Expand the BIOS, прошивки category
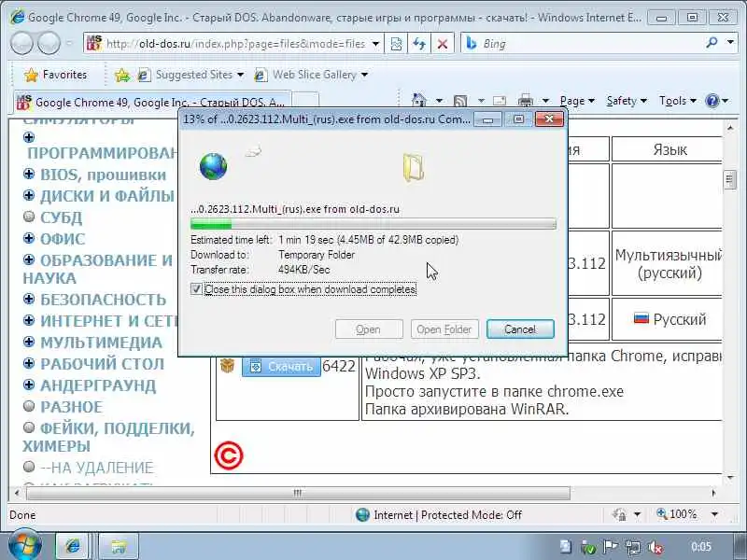This screenshot has width=747, height=560. coord(29,174)
